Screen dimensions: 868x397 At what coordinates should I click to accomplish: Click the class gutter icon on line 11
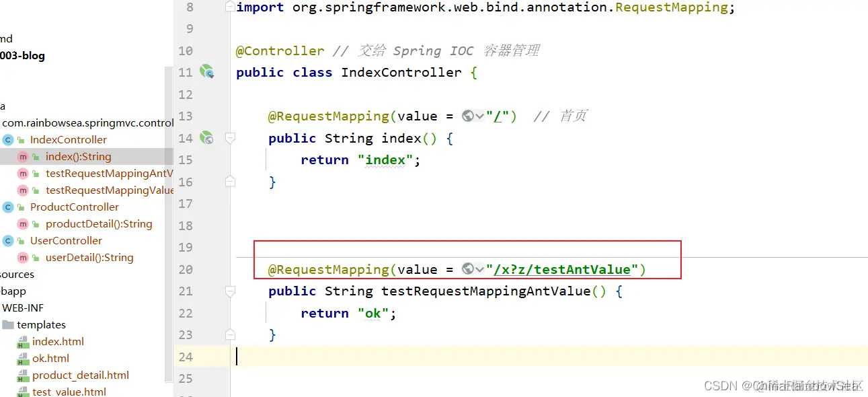point(207,72)
